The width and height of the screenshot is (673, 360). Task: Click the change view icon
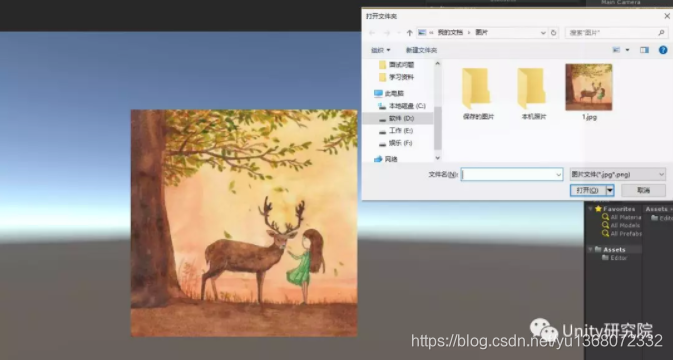click(x=616, y=50)
